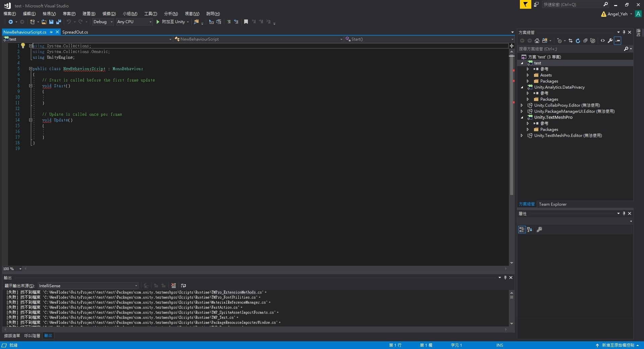Open the 工具(T) menu
This screenshot has height=349, width=644.
pyautogui.click(x=151, y=14)
